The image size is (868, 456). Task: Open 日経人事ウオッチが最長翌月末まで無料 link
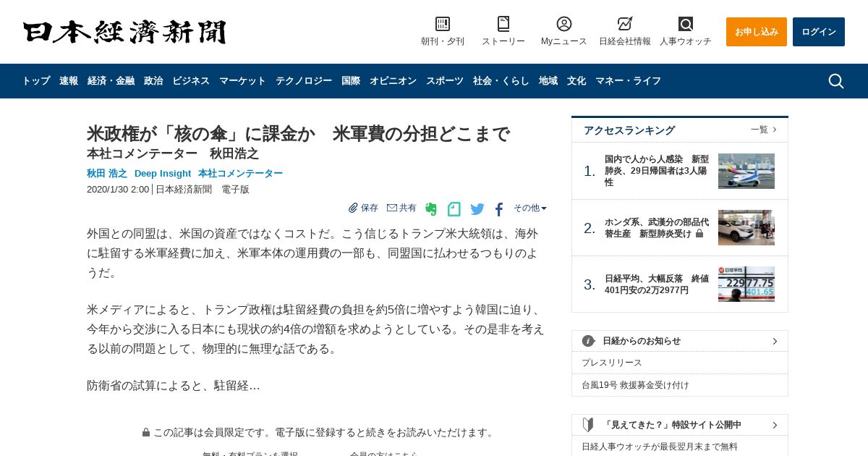pos(660,447)
